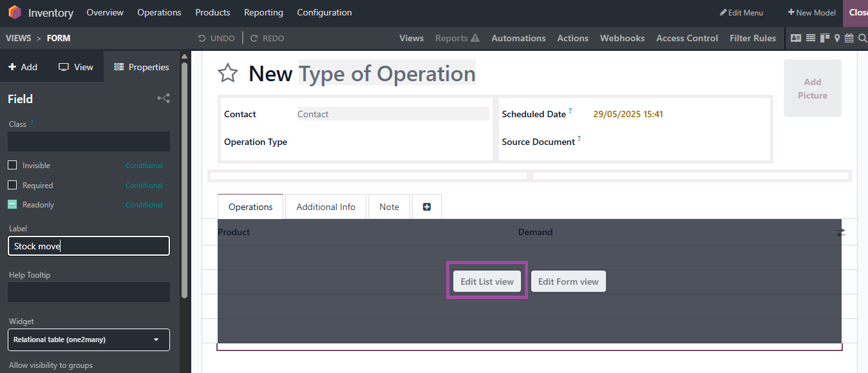This screenshot has width=868, height=373.
Task: Click the Help Tooltip input field
Action: pyautogui.click(x=89, y=292)
